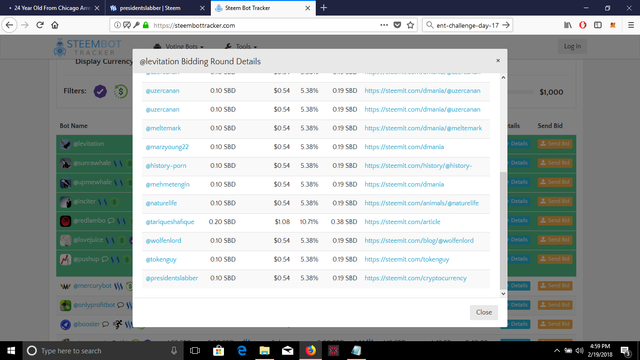The width and height of the screenshot is (640, 360).
Task: Open page actions three-dot menu
Action: pyautogui.click(x=384, y=25)
